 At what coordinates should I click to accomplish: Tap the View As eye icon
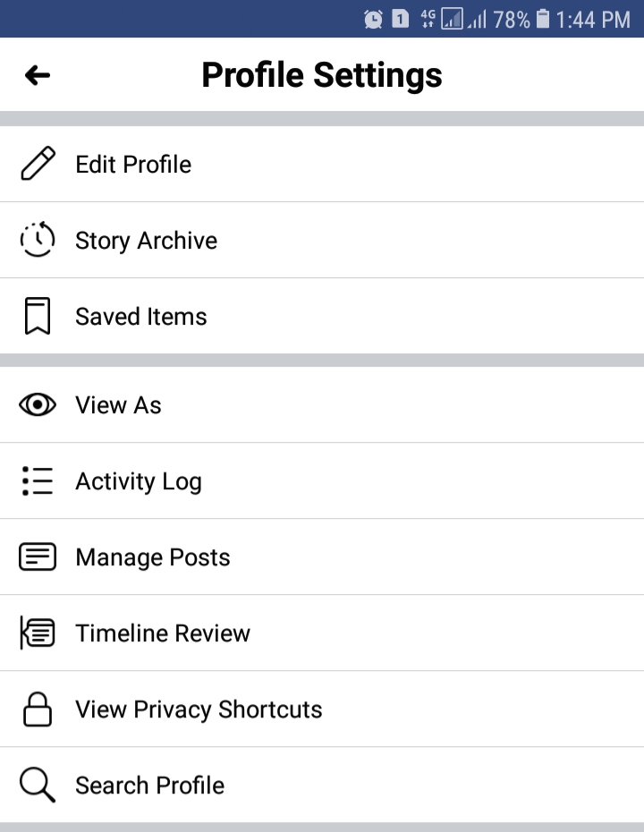(38, 405)
